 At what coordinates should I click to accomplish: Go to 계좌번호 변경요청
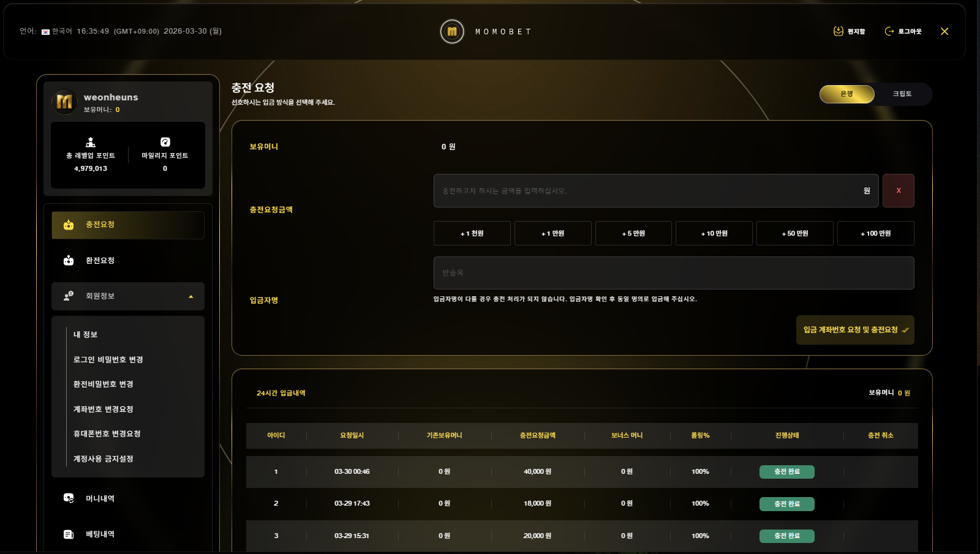(x=104, y=409)
